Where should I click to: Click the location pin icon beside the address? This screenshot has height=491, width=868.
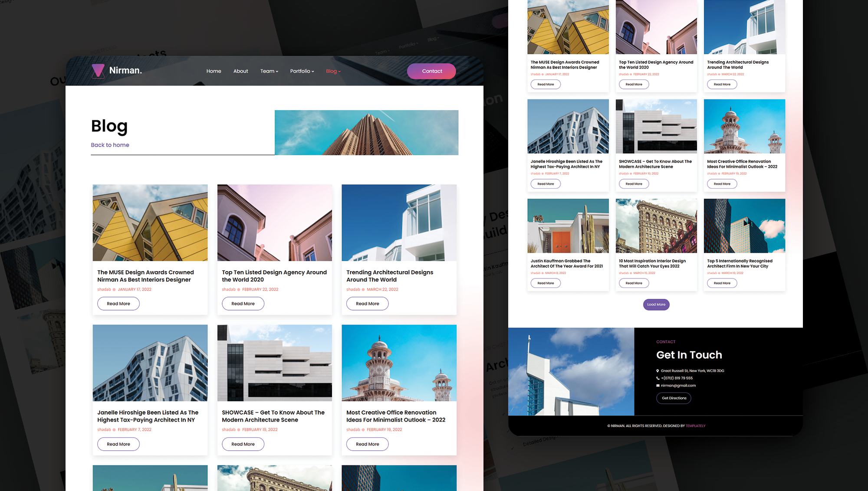tap(658, 371)
